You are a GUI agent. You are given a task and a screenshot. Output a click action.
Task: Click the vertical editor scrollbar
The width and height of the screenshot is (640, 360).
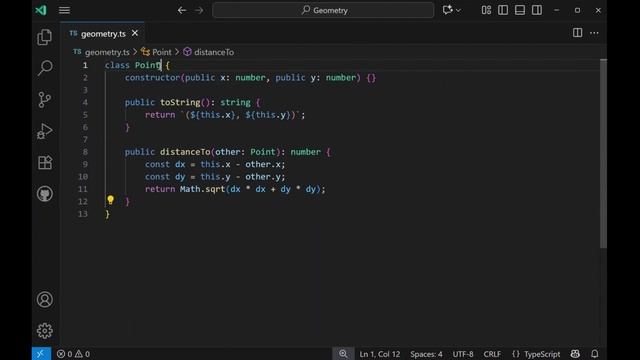(x=603, y=153)
